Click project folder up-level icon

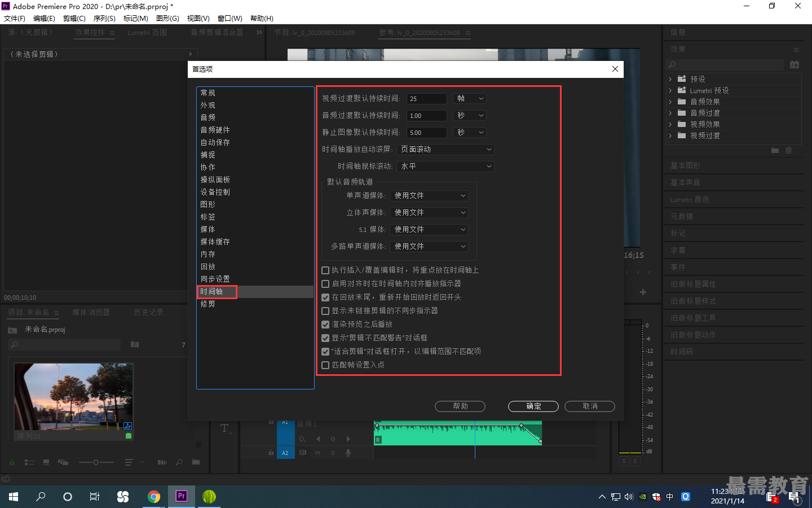pyautogui.click(x=12, y=330)
